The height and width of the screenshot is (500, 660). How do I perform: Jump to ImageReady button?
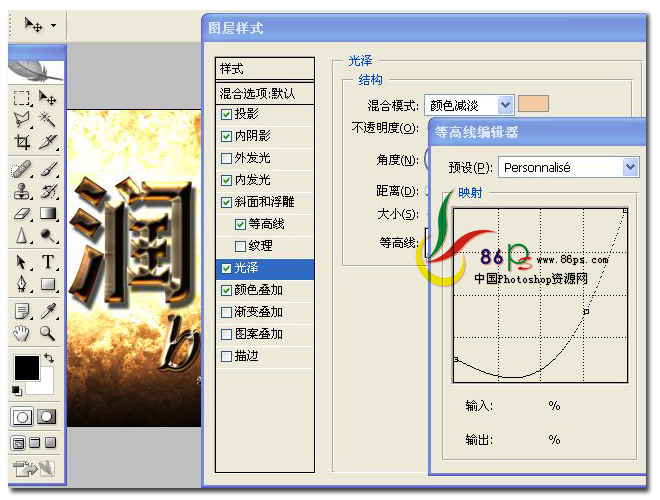click(34, 468)
